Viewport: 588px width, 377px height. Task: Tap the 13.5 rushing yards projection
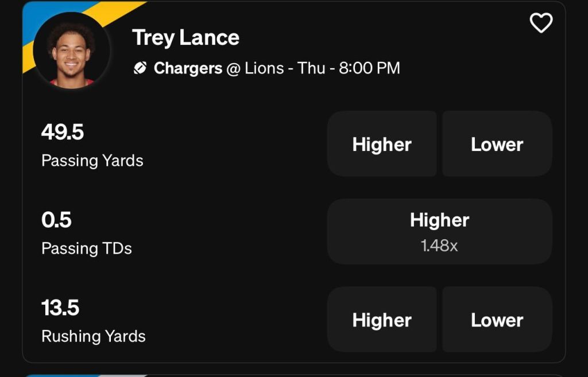(60, 308)
